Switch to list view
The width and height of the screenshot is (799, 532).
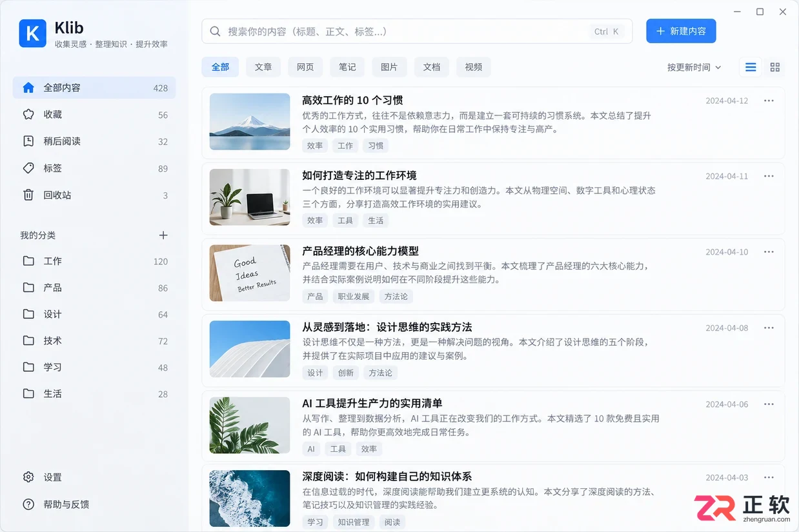pos(751,67)
